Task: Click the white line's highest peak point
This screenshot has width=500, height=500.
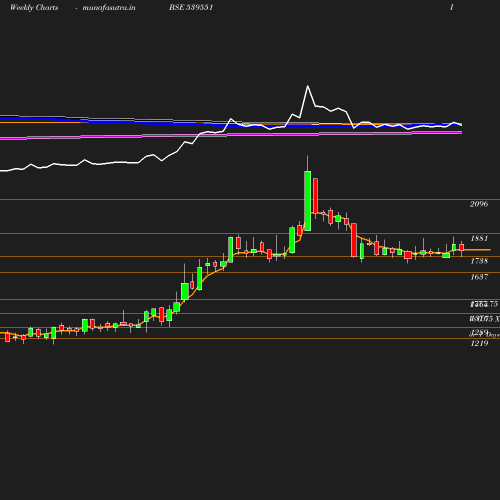Action: point(308,86)
